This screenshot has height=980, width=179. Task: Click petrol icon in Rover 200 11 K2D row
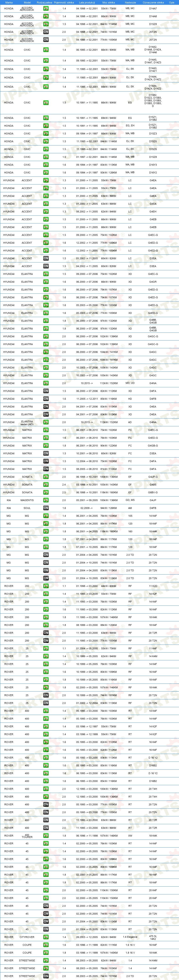coord(46,586)
